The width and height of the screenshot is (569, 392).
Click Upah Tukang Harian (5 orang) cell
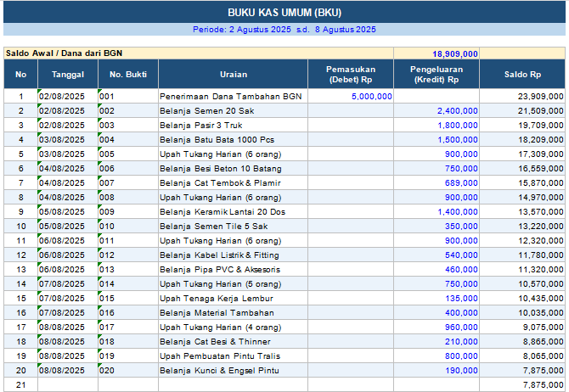coord(233,283)
